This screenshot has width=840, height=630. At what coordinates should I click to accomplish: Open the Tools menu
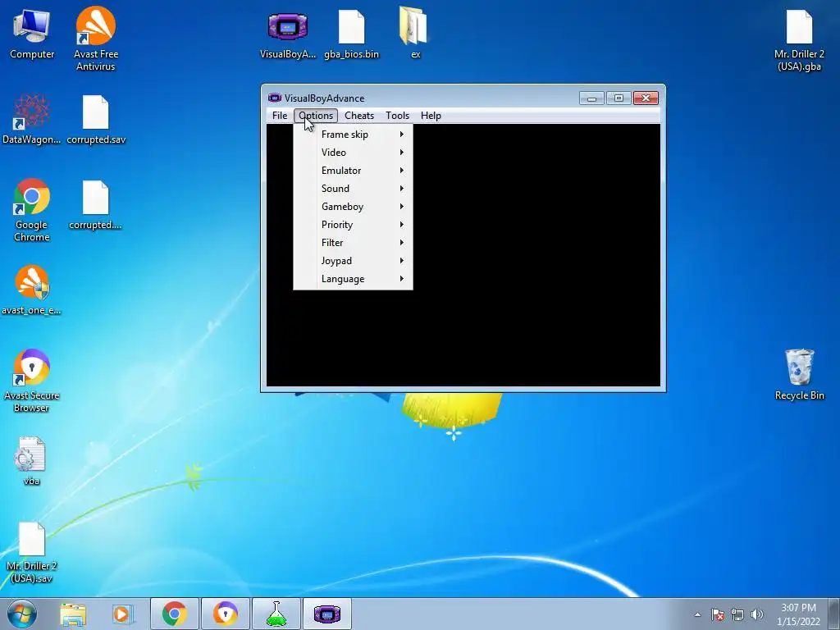click(397, 116)
